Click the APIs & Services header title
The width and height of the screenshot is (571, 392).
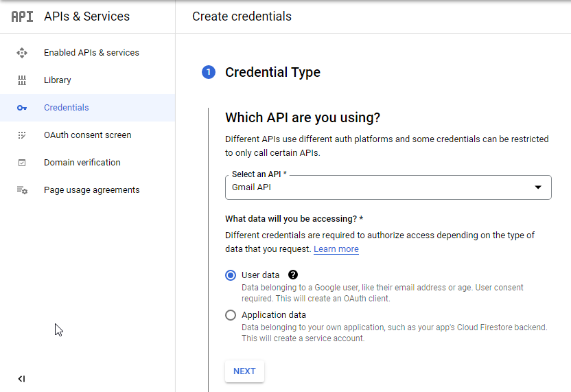coord(86,16)
